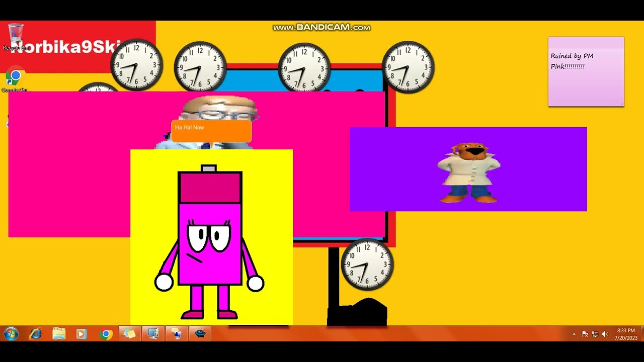Click the speech-bubble computer taskbar button
644x362 pixels.
pos(177,334)
